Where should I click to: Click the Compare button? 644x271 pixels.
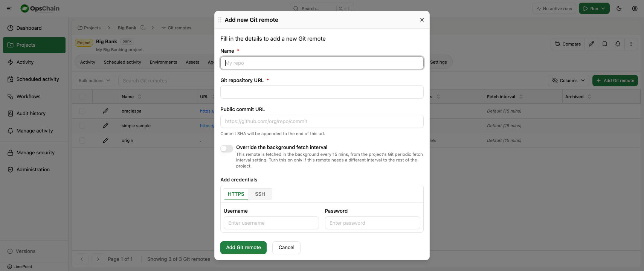pyautogui.click(x=568, y=44)
